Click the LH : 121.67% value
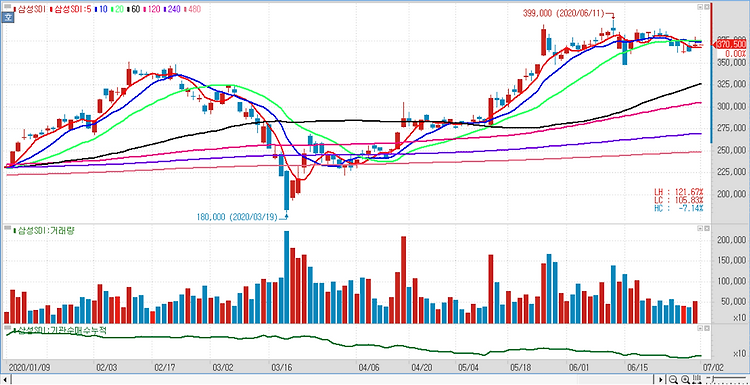The height and width of the screenshot is (385, 750). [x=679, y=191]
